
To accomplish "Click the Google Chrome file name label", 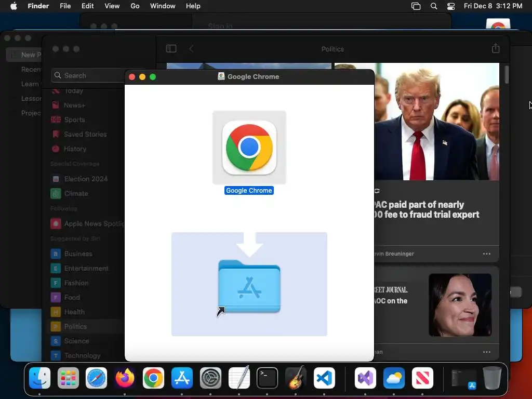I will pos(249,190).
